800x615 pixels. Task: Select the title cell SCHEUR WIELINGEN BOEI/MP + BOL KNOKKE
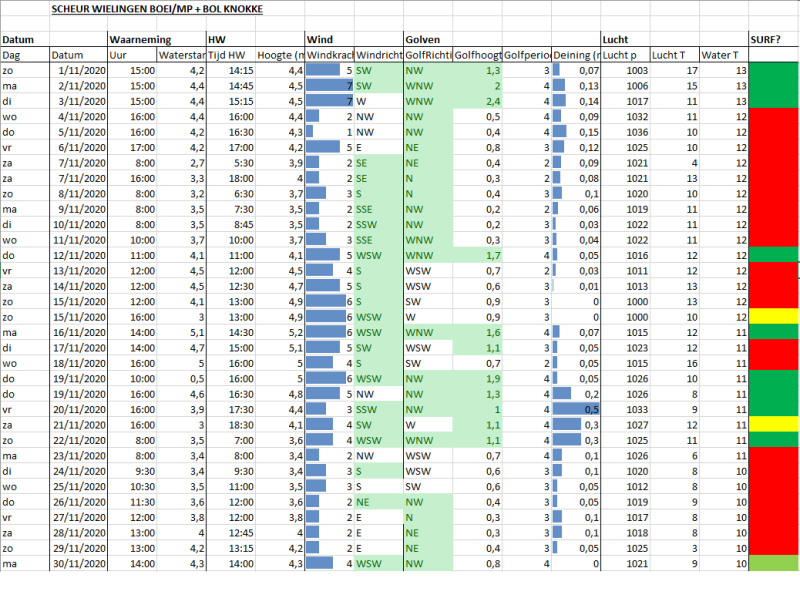pos(157,9)
